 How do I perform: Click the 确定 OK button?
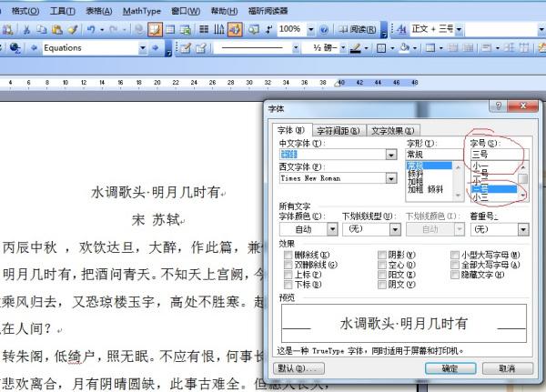(450, 368)
